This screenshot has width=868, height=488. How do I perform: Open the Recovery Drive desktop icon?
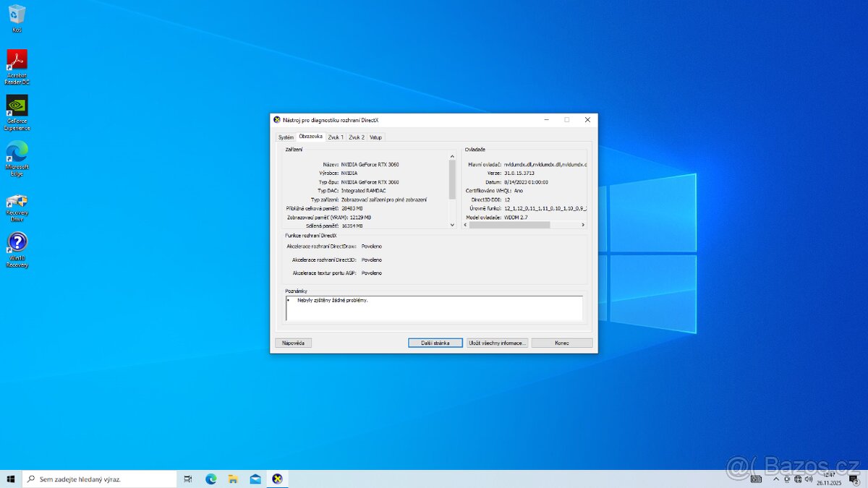[x=16, y=202]
